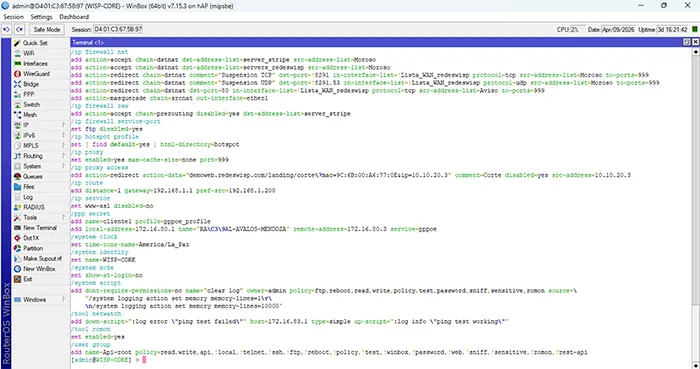Click the Routing menu icon

pos(17,156)
